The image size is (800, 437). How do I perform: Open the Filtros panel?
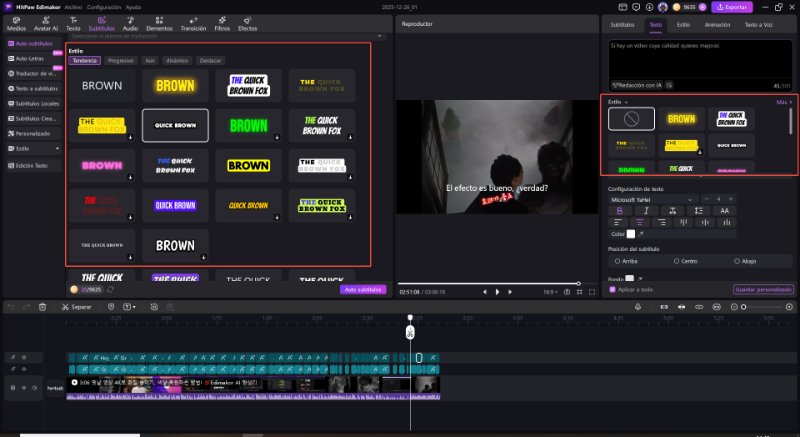click(223, 24)
